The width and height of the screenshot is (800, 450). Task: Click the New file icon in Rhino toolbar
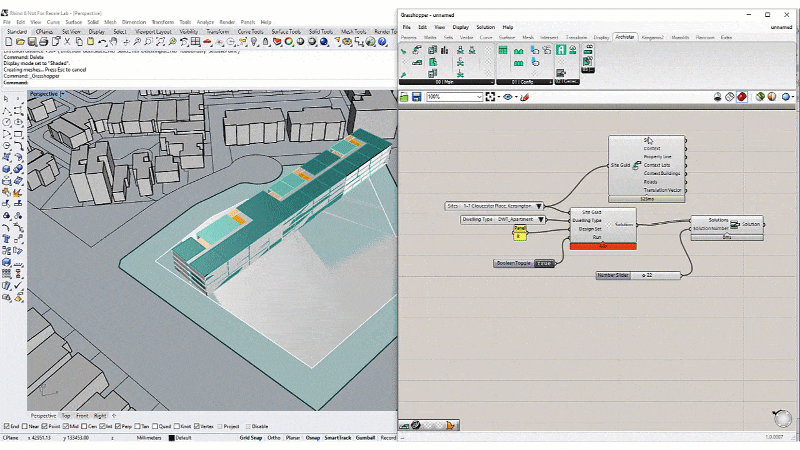click(x=9, y=41)
